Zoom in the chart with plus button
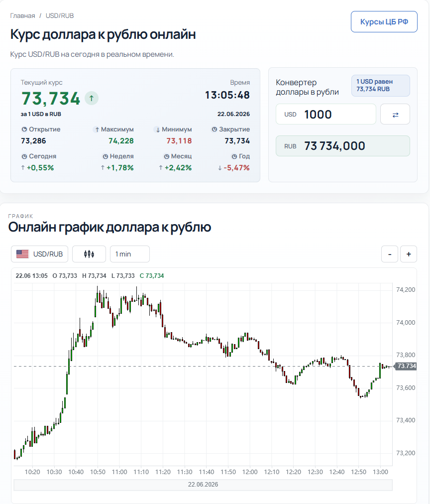 click(409, 254)
